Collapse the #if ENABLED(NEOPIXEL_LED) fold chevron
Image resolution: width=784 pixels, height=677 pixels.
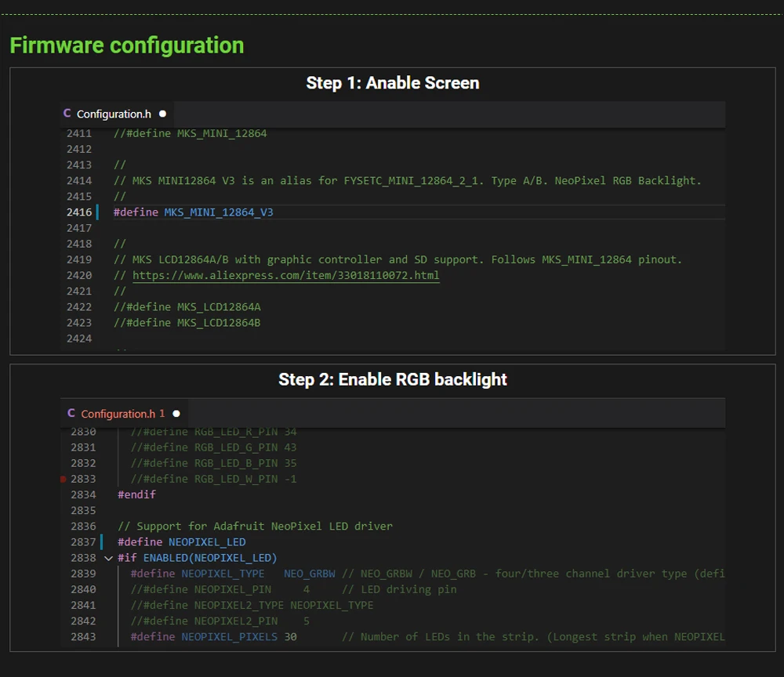108,558
